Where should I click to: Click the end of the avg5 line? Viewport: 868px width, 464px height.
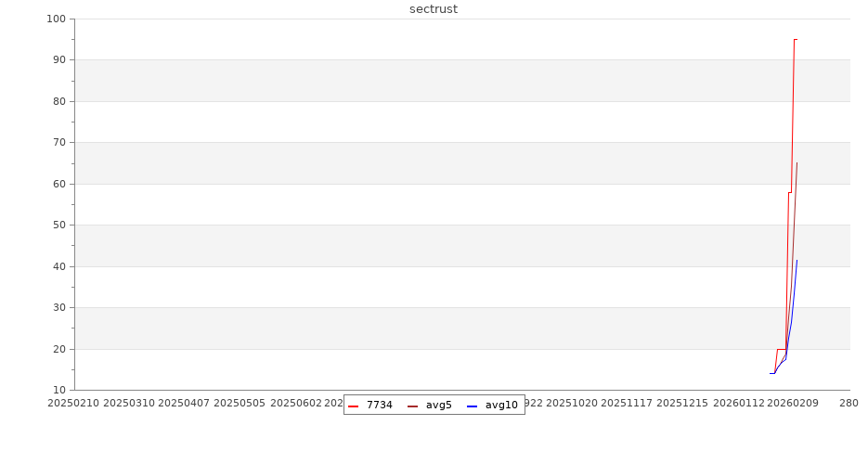click(x=797, y=163)
